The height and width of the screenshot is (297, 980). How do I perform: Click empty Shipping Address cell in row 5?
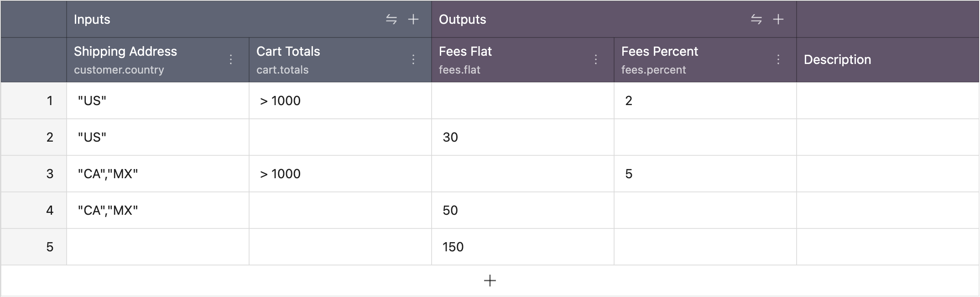(157, 247)
